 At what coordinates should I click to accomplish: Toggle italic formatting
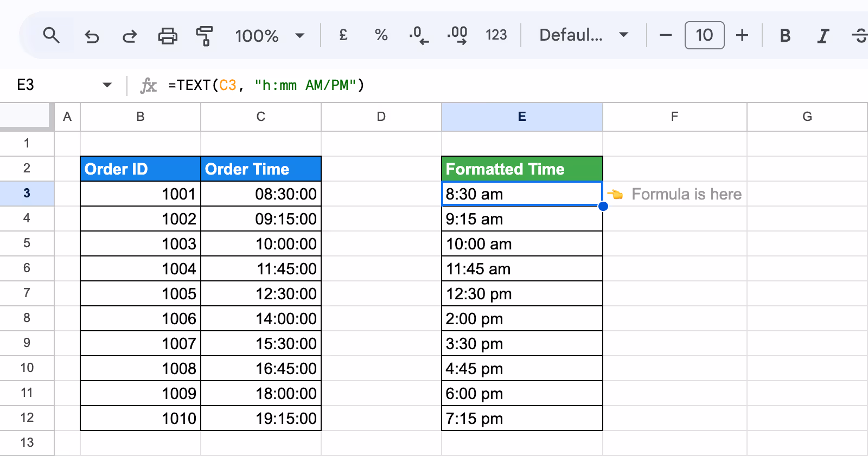point(823,36)
